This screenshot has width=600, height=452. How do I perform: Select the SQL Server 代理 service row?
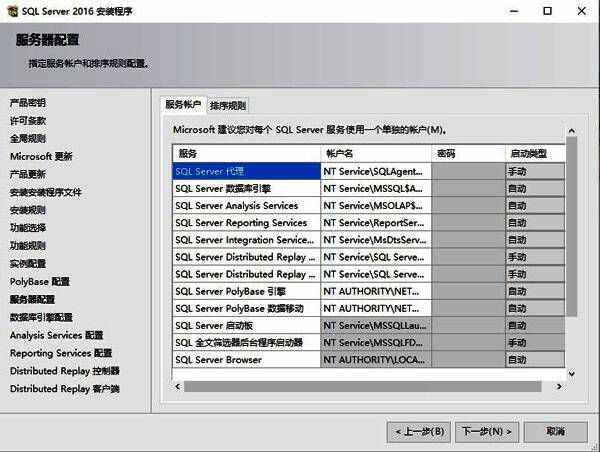[246, 171]
